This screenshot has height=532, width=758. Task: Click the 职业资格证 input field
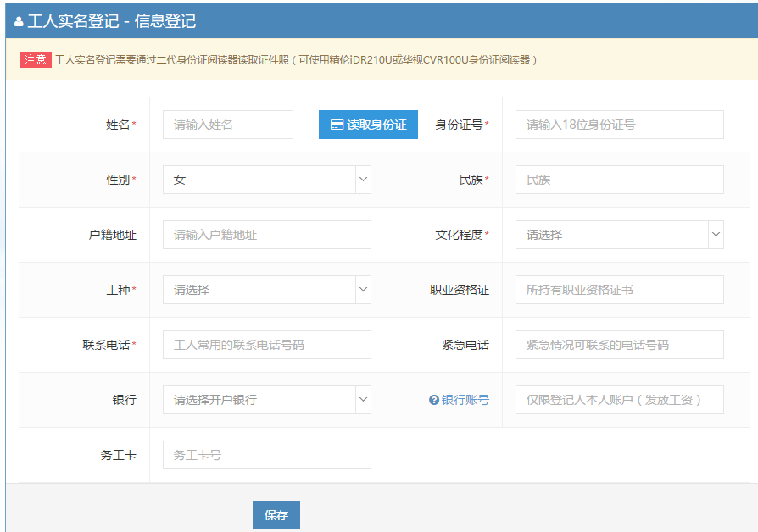tap(619, 290)
